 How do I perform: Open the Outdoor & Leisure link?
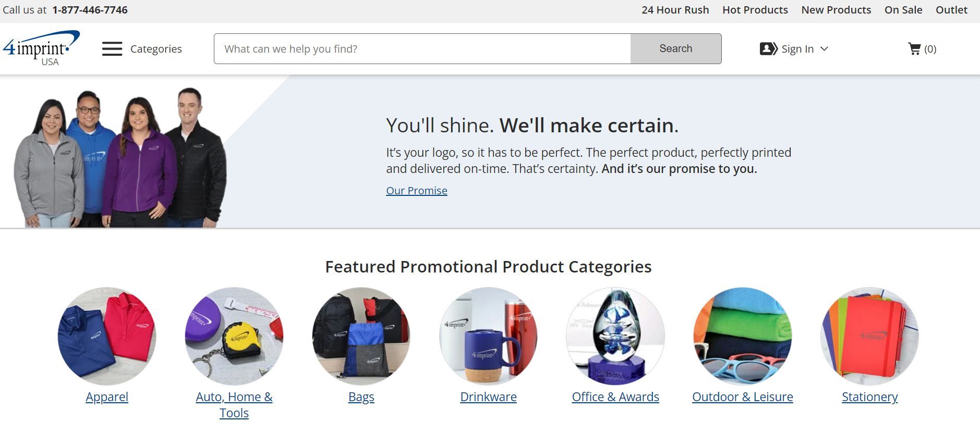[742, 397]
